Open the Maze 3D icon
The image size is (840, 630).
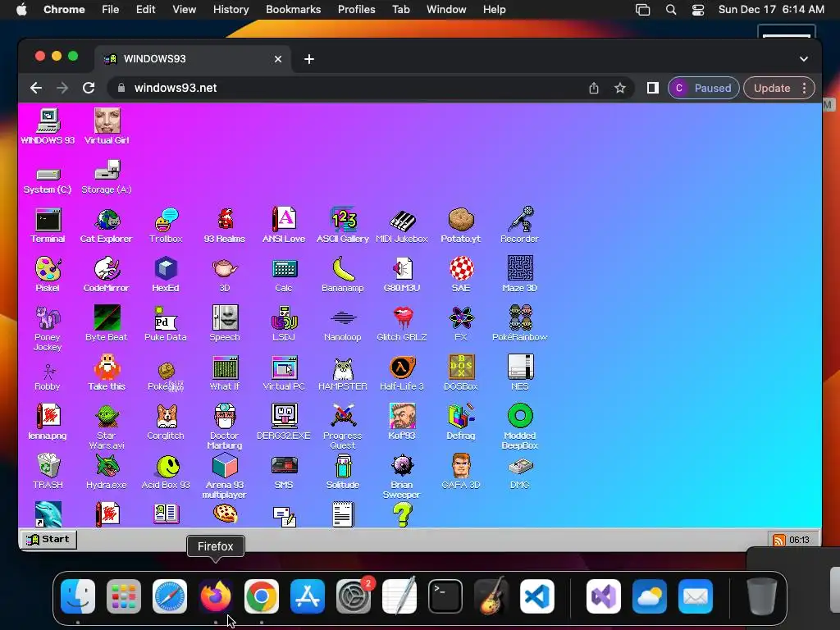point(519,274)
